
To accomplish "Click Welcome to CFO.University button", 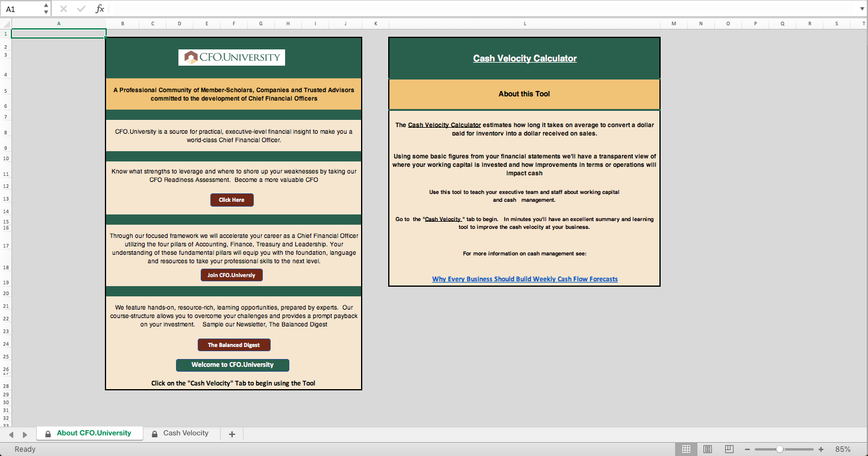I will pyautogui.click(x=233, y=365).
